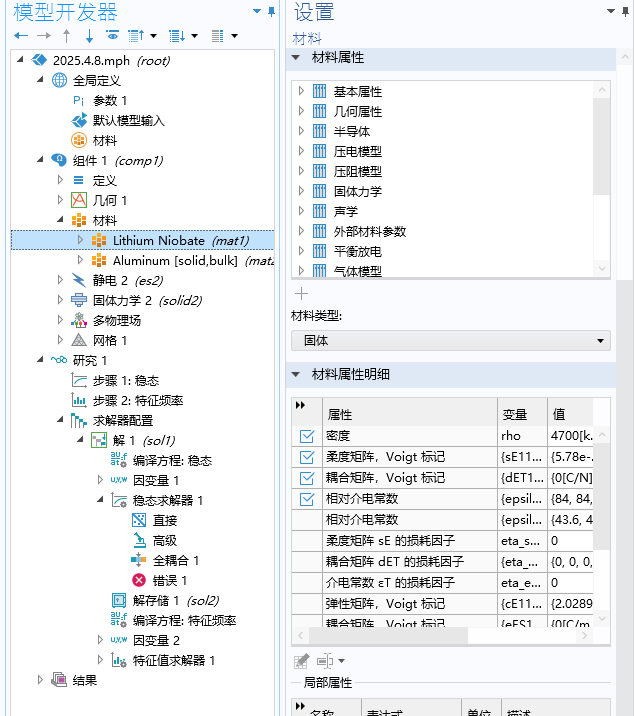Open the collapse tree dropdown icon
The width and height of the screenshot is (634, 716).
pyautogui.click(x=153, y=36)
